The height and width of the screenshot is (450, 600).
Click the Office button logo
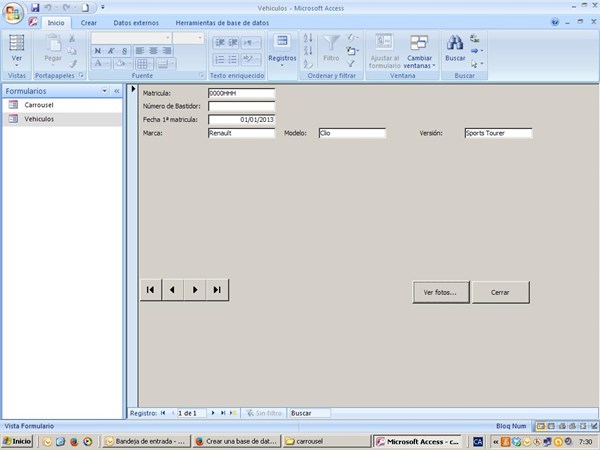coord(12,12)
